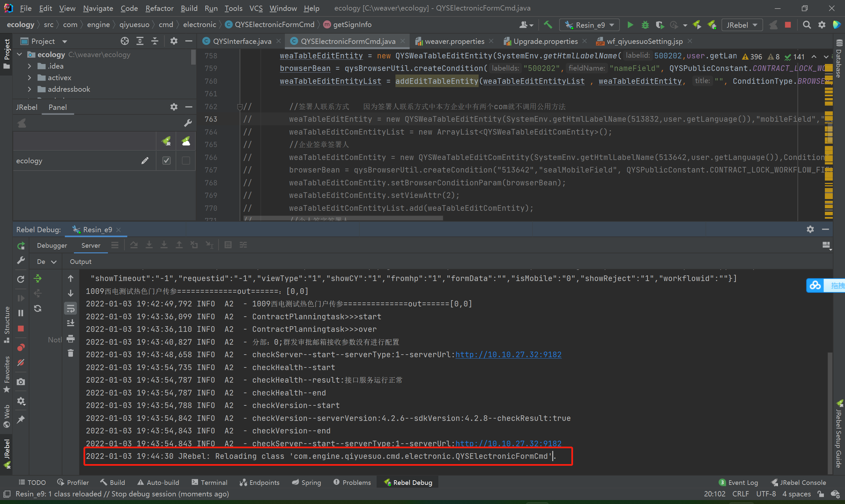Image resolution: width=845 pixels, height=504 pixels.
Task: Collapse the ecology root folder
Action: [x=20, y=54]
